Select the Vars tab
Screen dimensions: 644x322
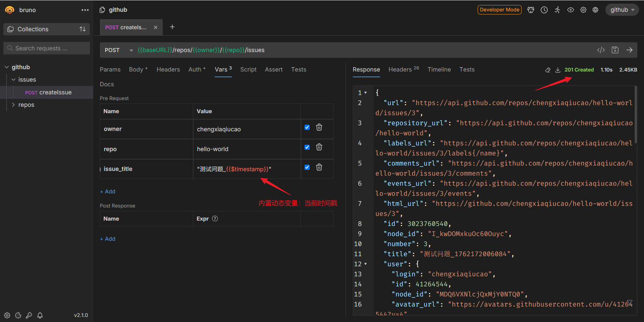click(x=223, y=70)
